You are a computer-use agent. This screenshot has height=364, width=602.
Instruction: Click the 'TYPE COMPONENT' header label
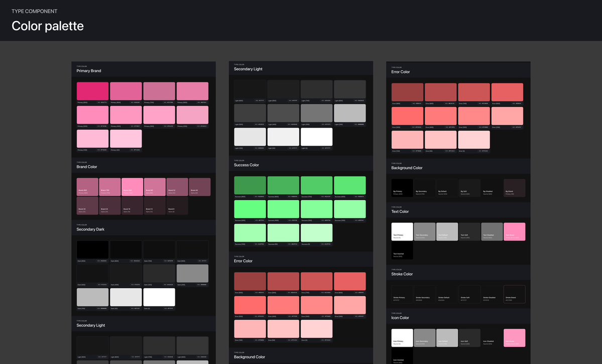click(x=35, y=11)
